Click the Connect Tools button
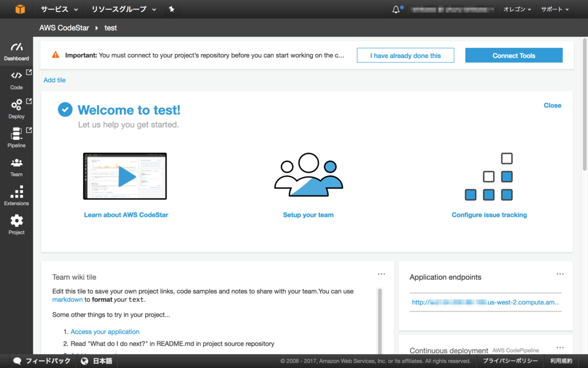The image size is (588, 368). 514,55
